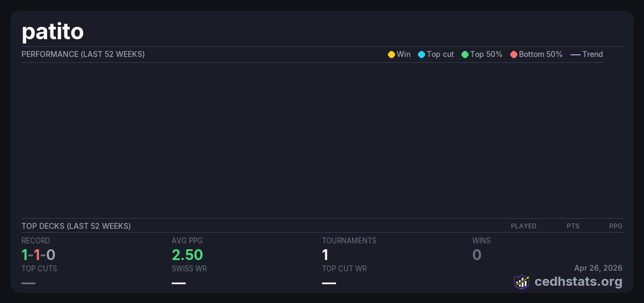Sort by the PTS column header
Image resolution: width=644 pixels, height=303 pixels.
coord(573,226)
